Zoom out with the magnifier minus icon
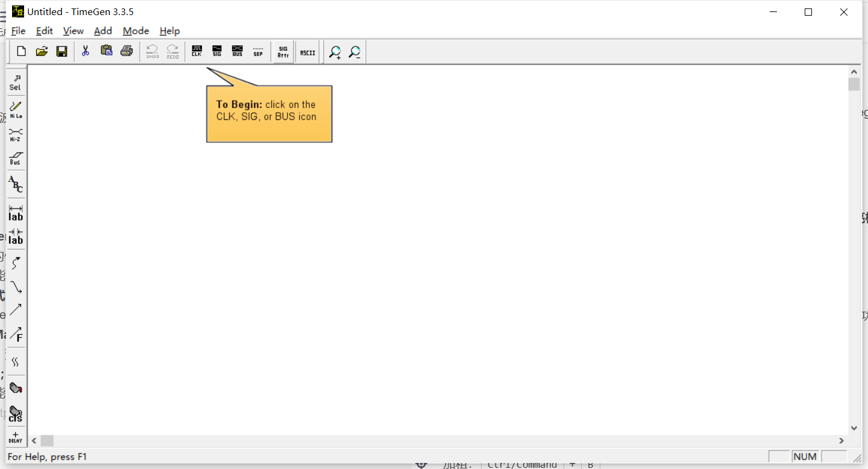Screen dimensions: 868x469 pyautogui.click(x=354, y=52)
